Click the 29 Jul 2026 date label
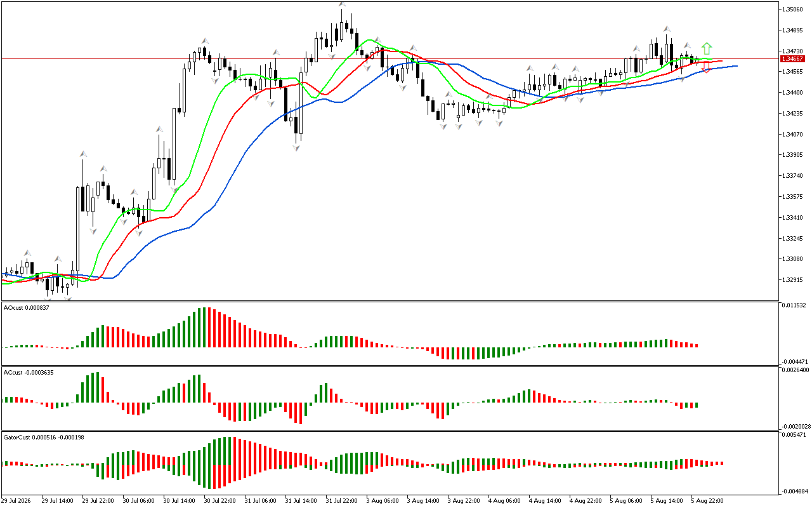 click(x=16, y=501)
